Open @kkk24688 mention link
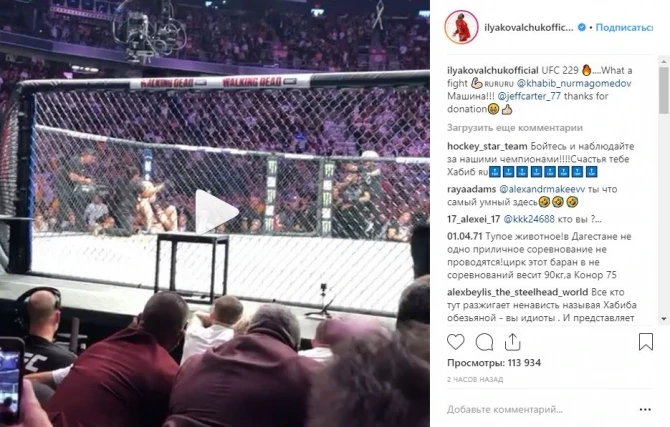Image resolution: width=670 pixels, height=427 pixels. (529, 219)
